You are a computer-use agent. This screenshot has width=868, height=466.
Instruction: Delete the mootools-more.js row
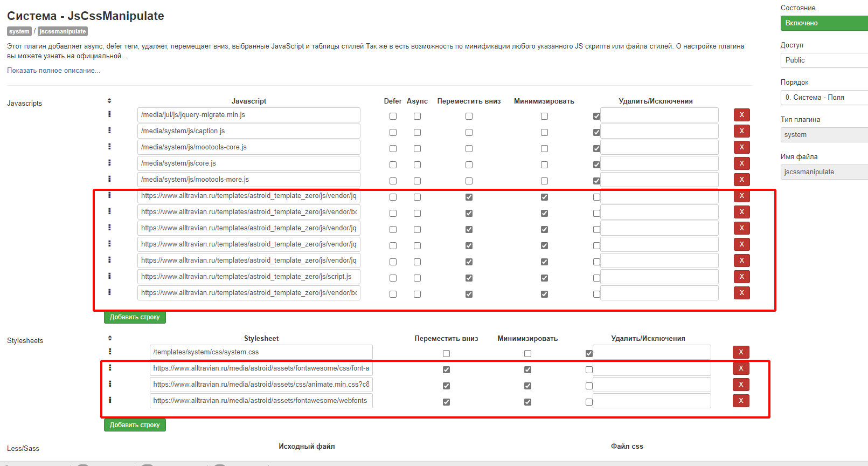(x=741, y=180)
